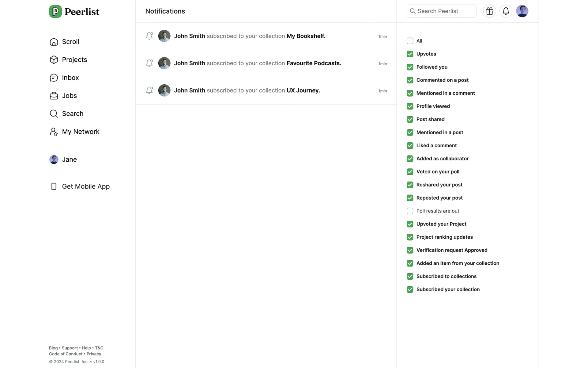Viewport: 588px width, 368px height.
Task: Enable the All notifications checkbox
Action: point(410,41)
